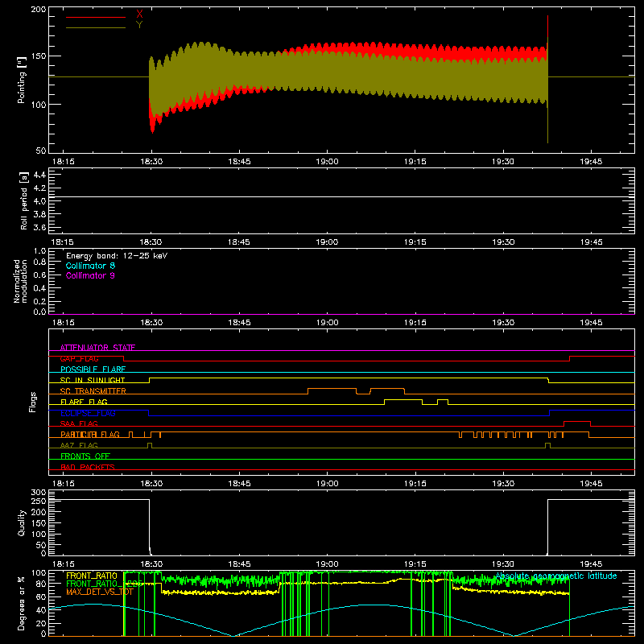This screenshot has height=644, width=644.
Task: Click the MAX_DET_VS_TOT legend label
Action: coord(100,592)
